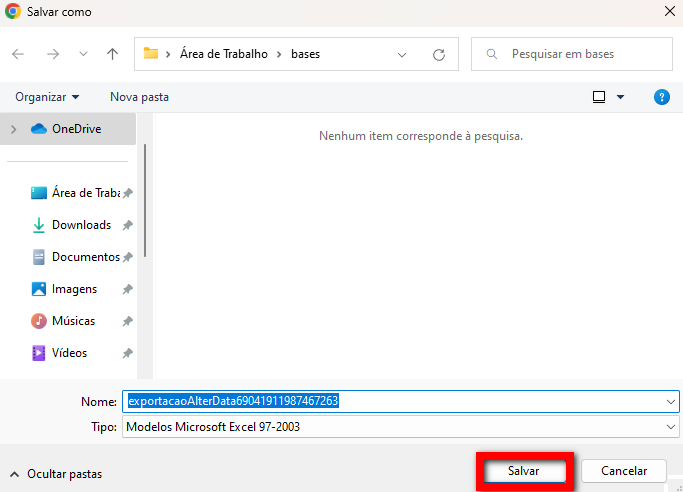
Task: Open Músicas in the navigation pane
Action: 73,321
